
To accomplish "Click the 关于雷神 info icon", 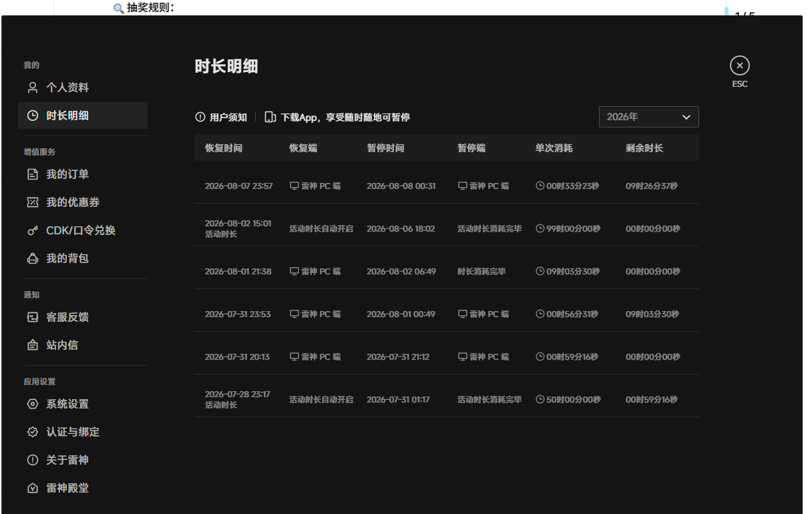I will coord(32,460).
